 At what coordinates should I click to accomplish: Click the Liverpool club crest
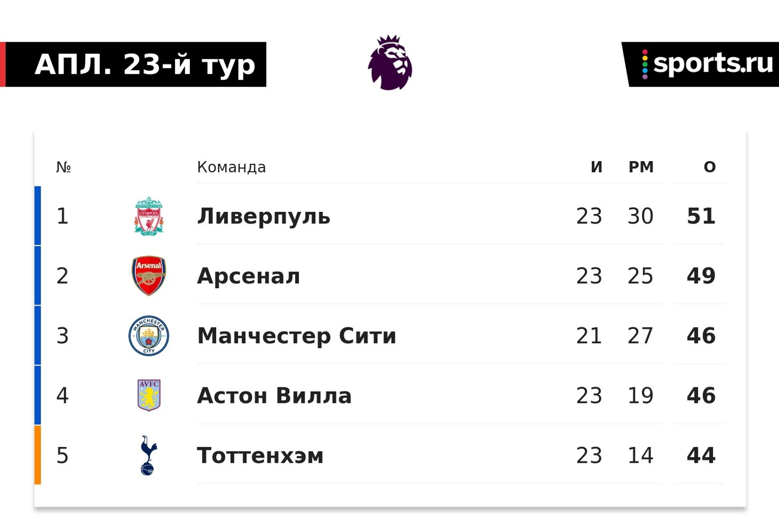pyautogui.click(x=149, y=216)
